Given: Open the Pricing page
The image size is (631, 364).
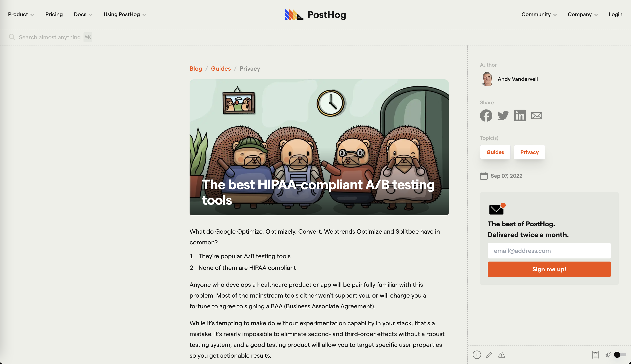Looking at the screenshot, I should click(x=54, y=14).
